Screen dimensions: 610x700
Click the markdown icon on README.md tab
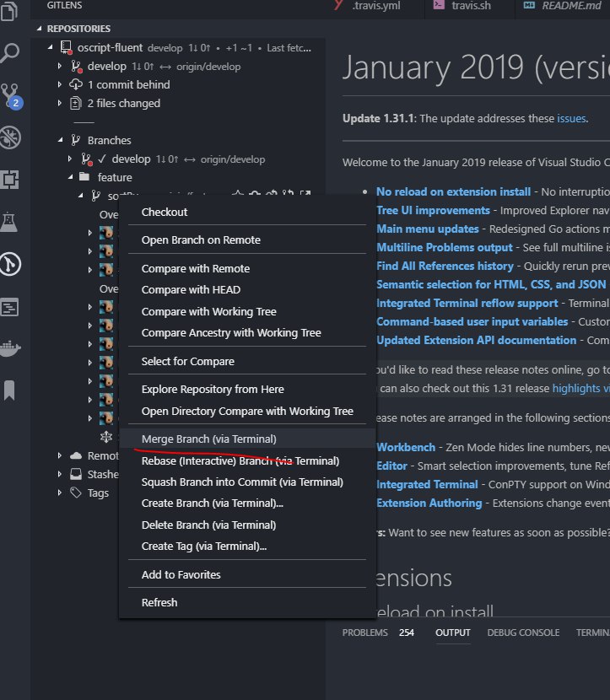coord(529,5)
